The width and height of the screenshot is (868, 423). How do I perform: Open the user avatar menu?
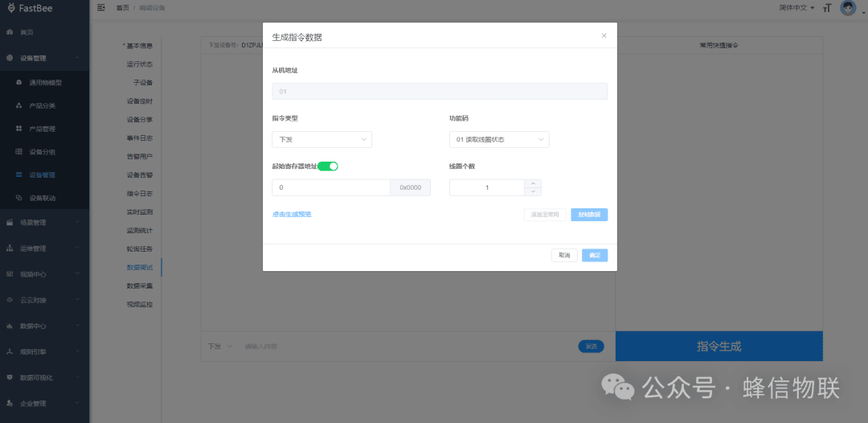848,8
